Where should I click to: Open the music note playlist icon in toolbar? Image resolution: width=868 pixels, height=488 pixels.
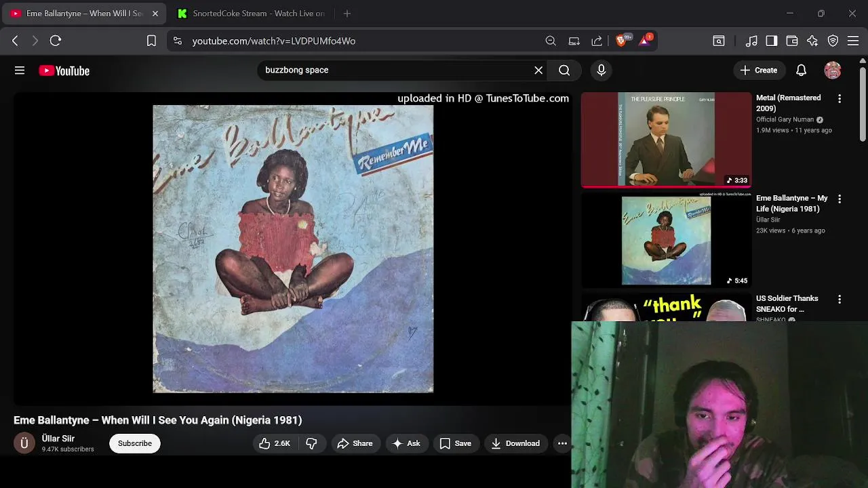(751, 41)
